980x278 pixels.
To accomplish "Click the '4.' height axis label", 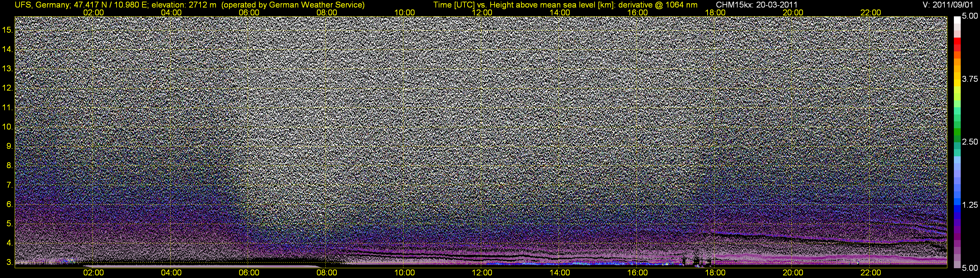I will (9, 243).
